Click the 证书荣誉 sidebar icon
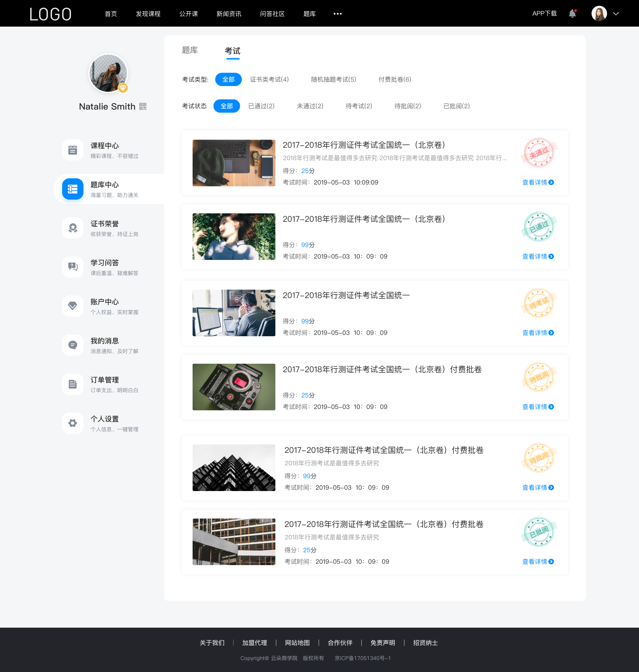Viewport: 639px width, 672px height. pyautogui.click(x=72, y=228)
